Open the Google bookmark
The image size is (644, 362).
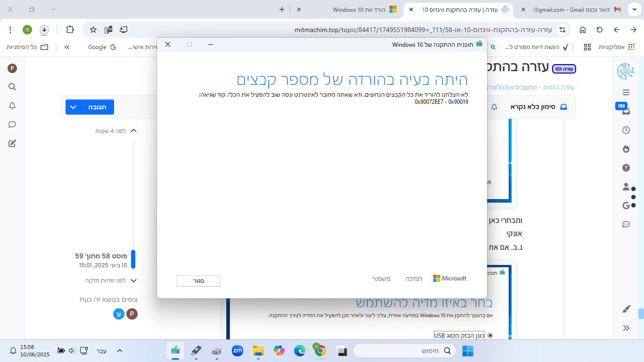tap(102, 47)
